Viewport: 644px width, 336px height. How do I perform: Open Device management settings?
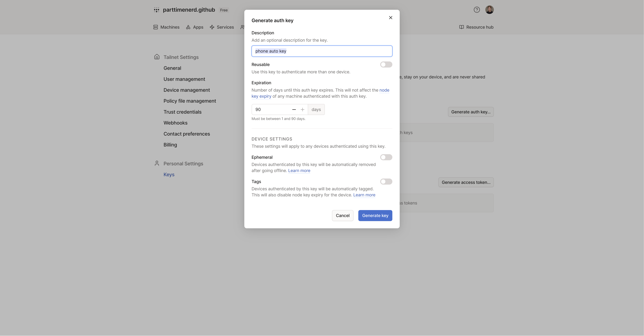tap(186, 90)
